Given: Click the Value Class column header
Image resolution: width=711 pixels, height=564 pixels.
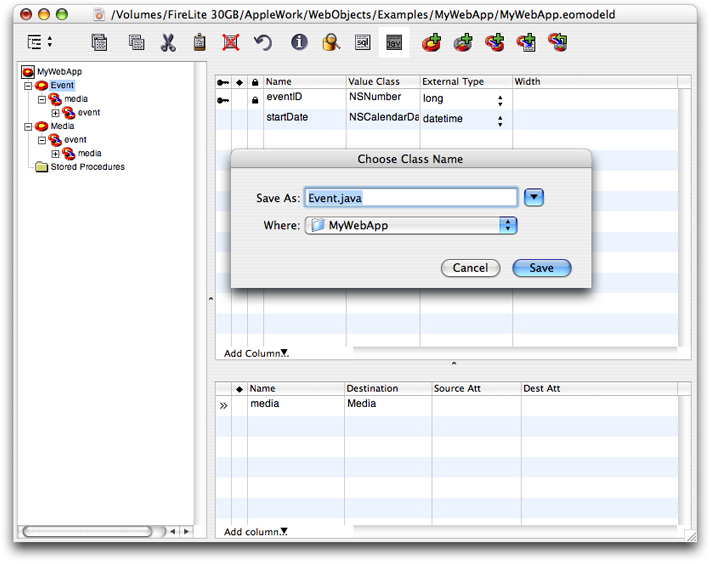Looking at the screenshot, I should pyautogui.click(x=383, y=82).
